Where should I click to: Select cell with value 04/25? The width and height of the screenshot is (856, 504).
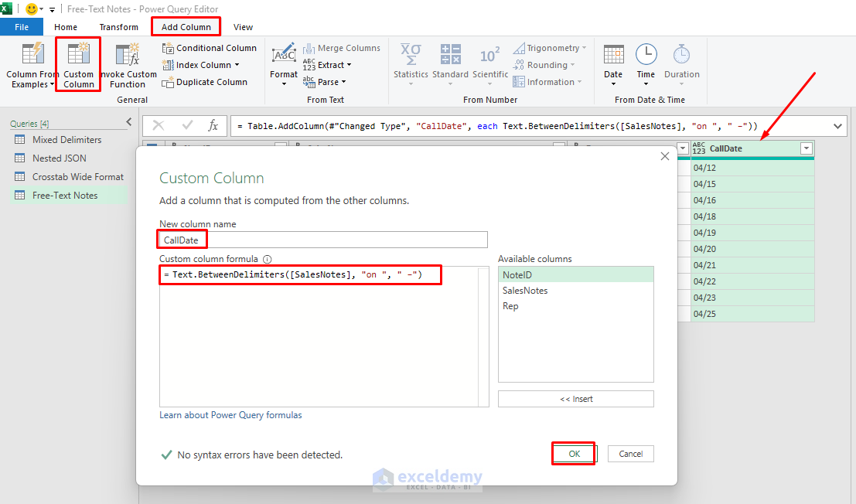point(752,314)
